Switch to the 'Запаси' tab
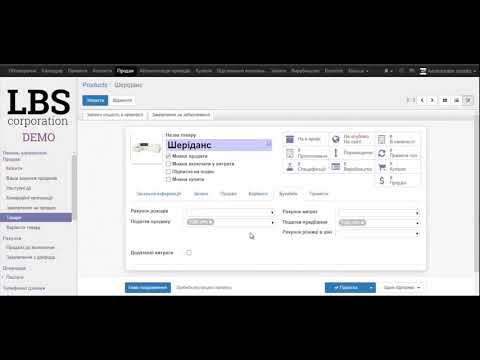This screenshot has height=360, width=480. (201, 194)
